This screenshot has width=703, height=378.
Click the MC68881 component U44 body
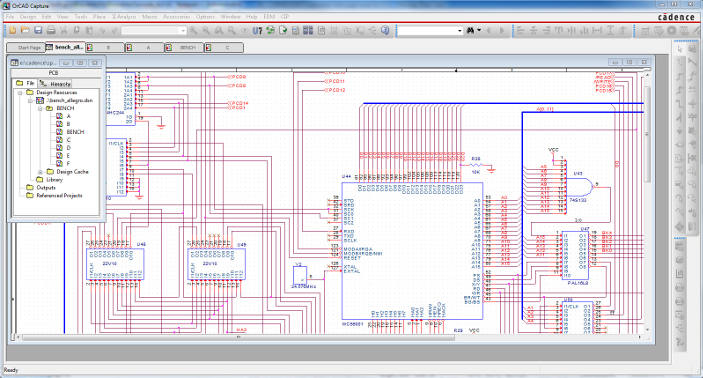click(x=412, y=251)
